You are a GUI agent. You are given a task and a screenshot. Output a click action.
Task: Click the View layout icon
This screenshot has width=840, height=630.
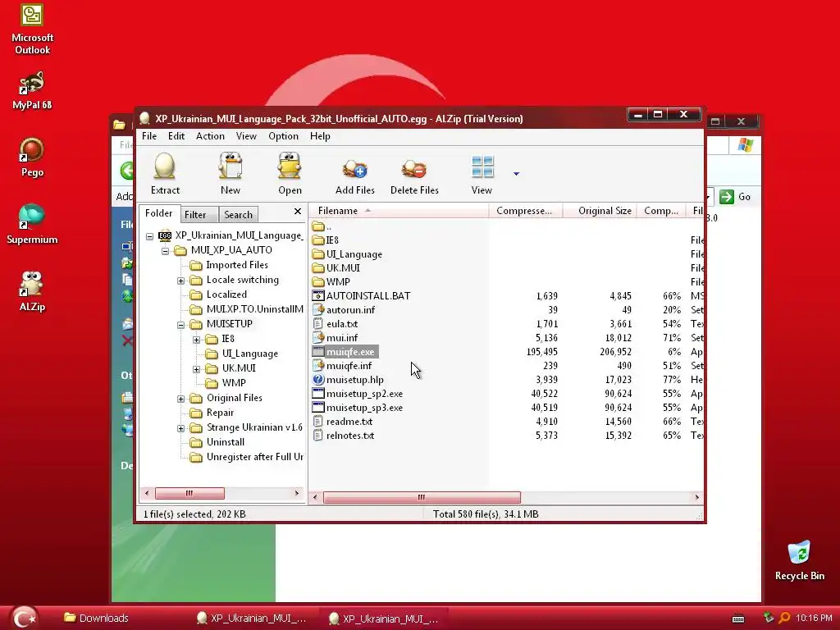pos(482,167)
